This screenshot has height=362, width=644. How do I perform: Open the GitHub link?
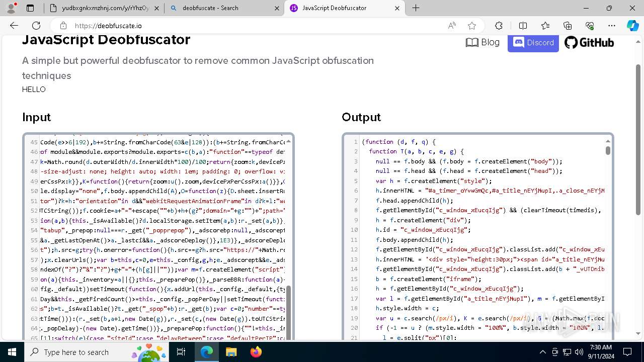coord(589,43)
